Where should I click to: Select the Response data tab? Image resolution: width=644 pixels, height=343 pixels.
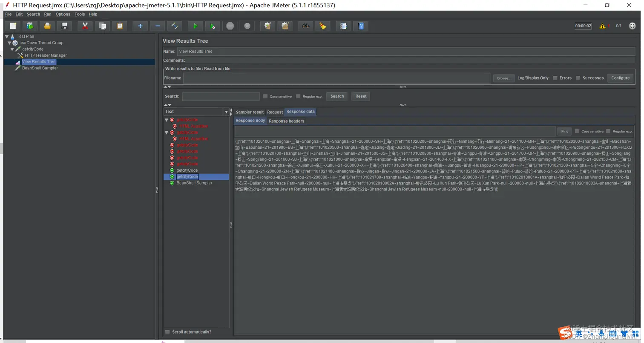[x=301, y=112]
